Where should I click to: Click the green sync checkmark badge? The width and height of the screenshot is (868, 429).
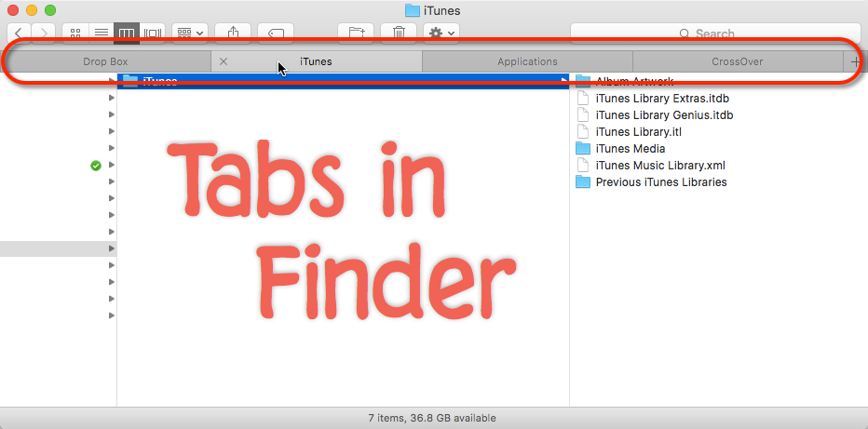[x=96, y=165]
